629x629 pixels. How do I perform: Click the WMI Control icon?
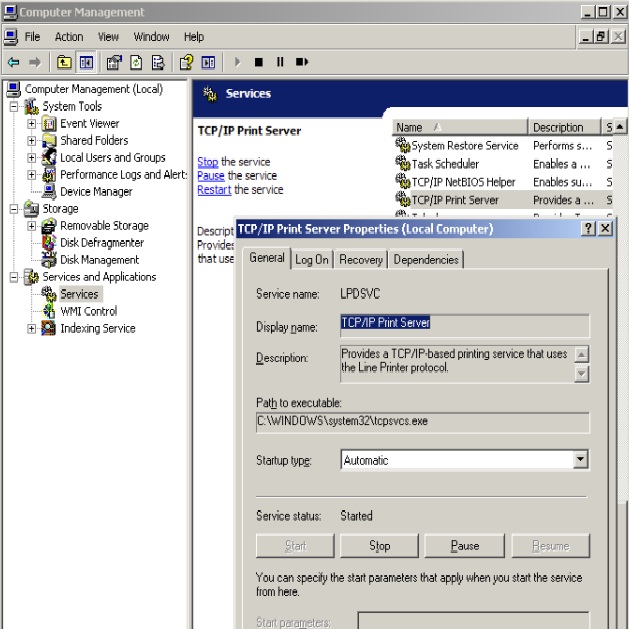click(x=49, y=311)
